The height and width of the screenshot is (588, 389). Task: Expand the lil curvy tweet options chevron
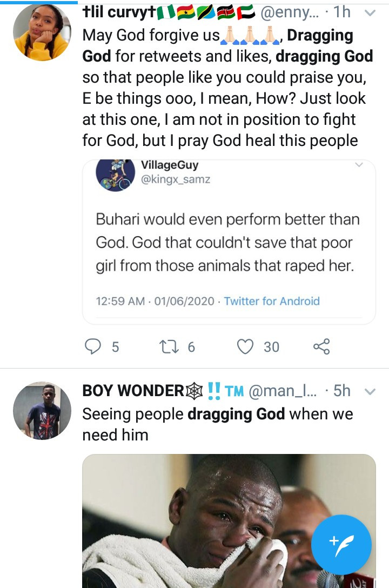(370, 12)
